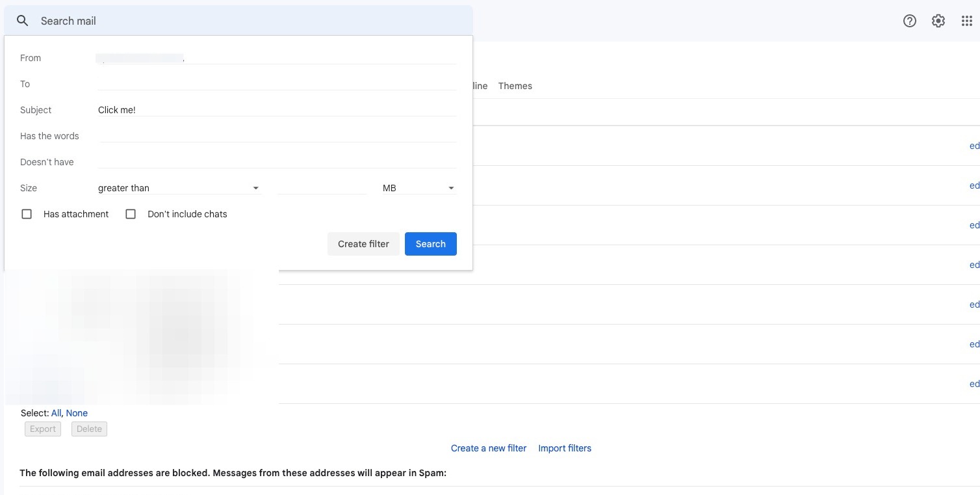This screenshot has width=980, height=495.
Task: Open the Create a new filter link
Action: [x=489, y=448]
